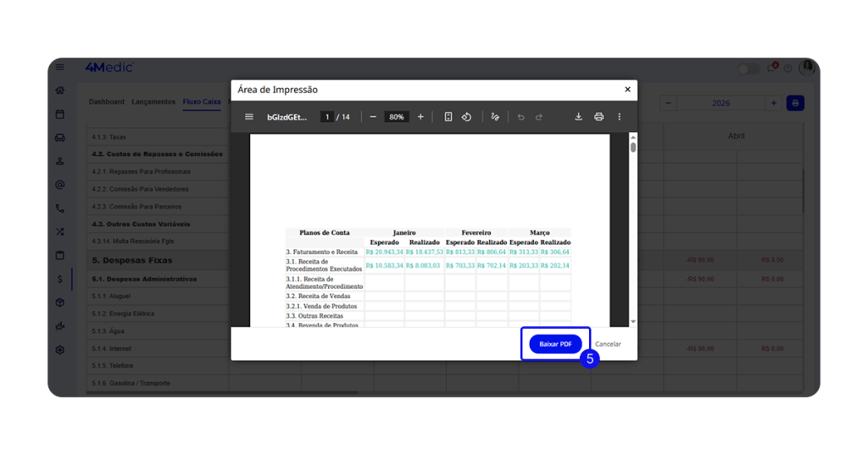Image resolution: width=868 pixels, height=455 pixels.
Task: Click the PDF zoom out minus button
Action: 373,117
